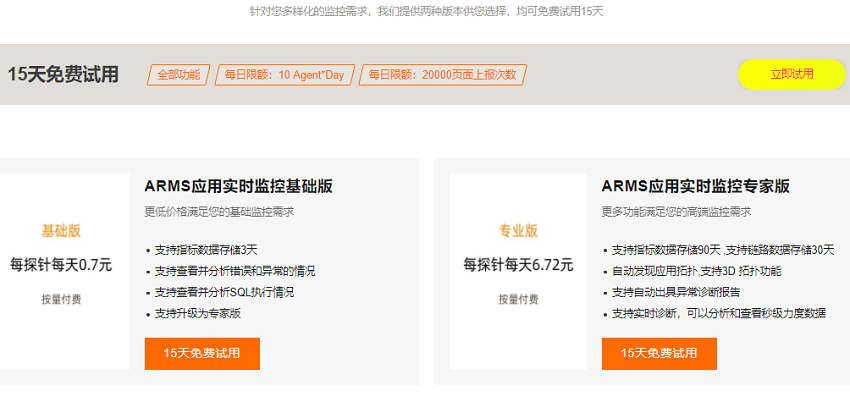
Task: Click the 每探针每天6.72元 price
Action: [x=518, y=265]
